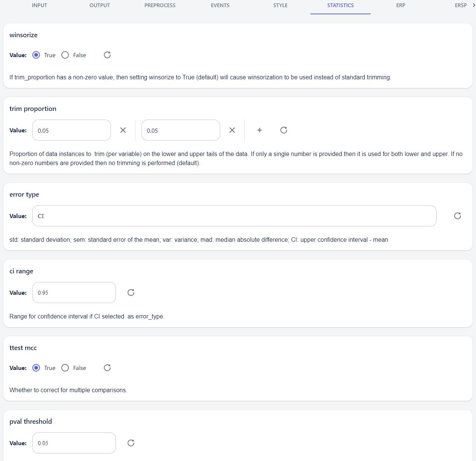Go to the PREPROCESS tab
Screen dimensions: 476x461
(160, 5)
